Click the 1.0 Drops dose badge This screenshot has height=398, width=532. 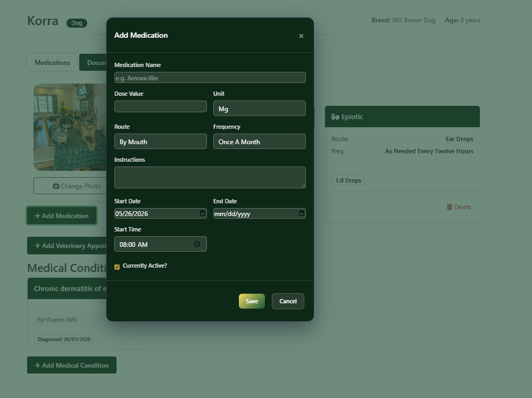point(348,180)
